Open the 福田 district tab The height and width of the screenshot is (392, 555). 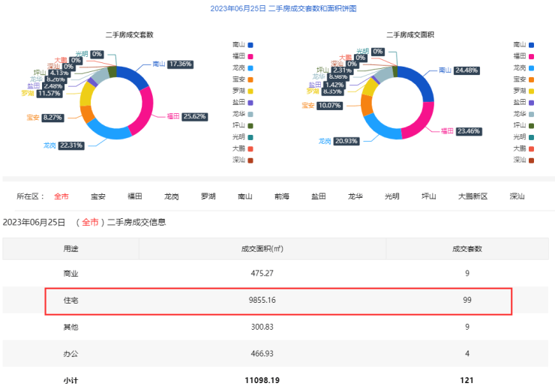(x=135, y=196)
